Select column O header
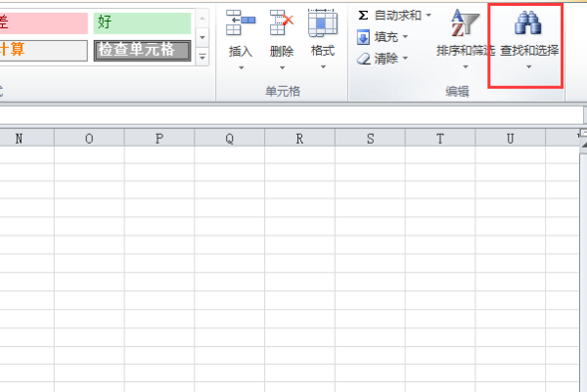Image resolution: width=587 pixels, height=392 pixels. (89, 139)
